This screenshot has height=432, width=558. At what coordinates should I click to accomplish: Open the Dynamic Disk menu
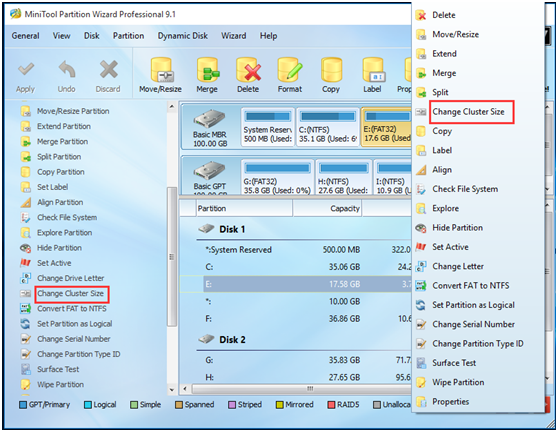(x=183, y=36)
